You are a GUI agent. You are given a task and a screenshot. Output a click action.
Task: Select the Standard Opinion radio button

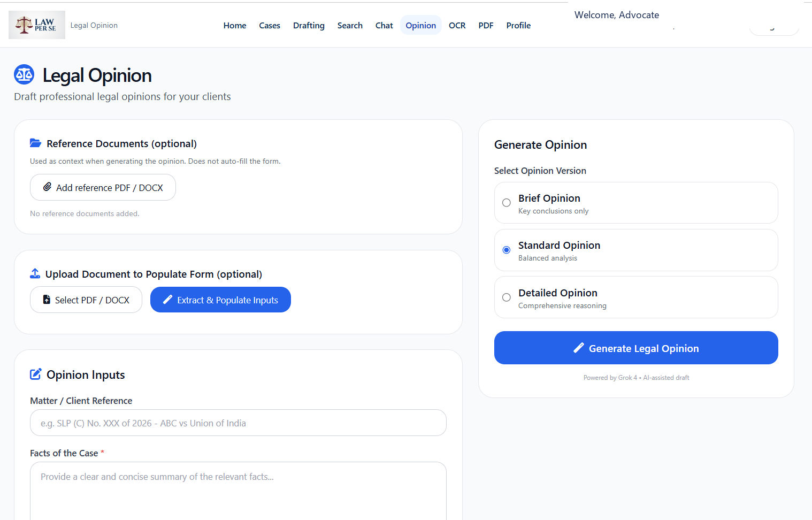tap(507, 250)
